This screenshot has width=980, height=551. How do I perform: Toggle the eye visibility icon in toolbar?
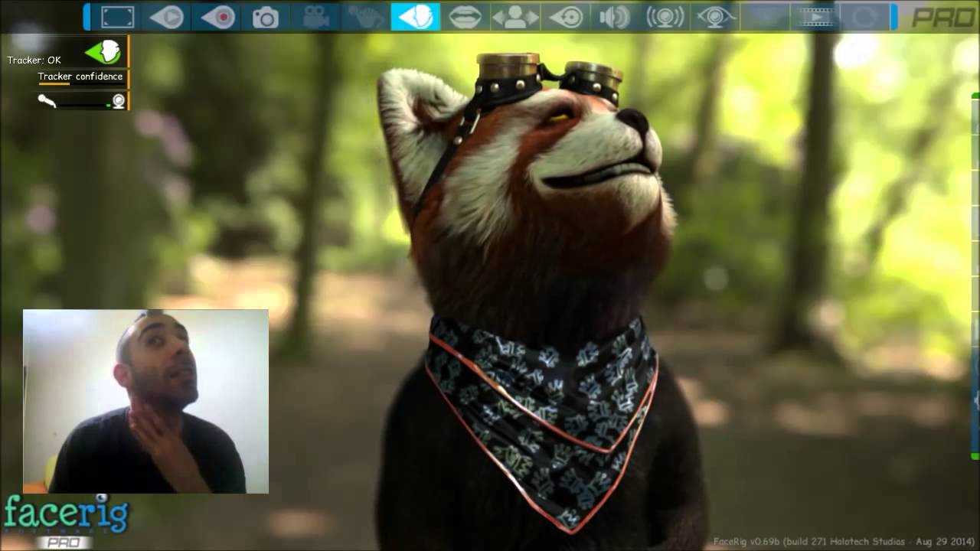click(715, 17)
